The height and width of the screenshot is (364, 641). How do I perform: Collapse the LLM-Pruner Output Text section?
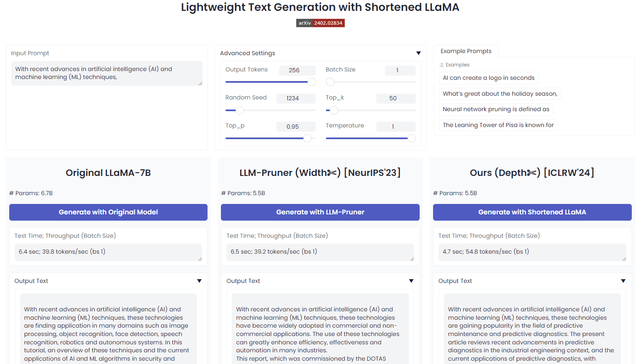pyautogui.click(x=411, y=281)
